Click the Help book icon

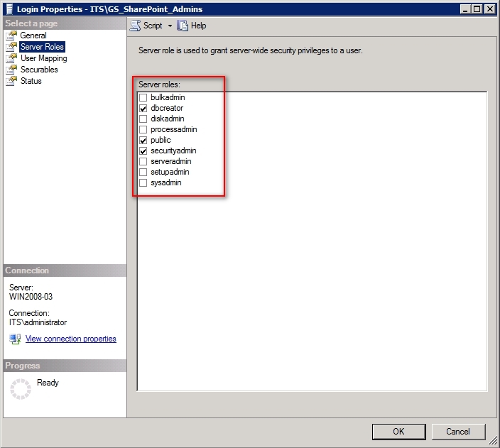(183, 26)
